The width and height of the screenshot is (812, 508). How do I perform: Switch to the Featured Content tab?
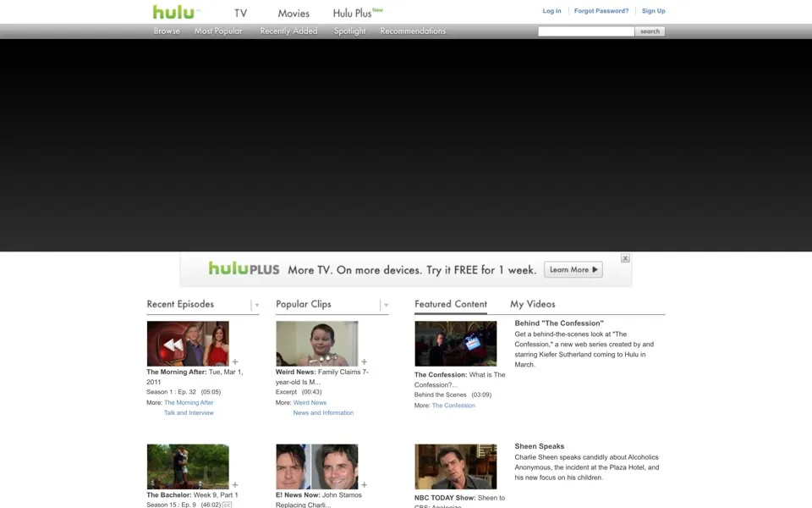(x=451, y=304)
